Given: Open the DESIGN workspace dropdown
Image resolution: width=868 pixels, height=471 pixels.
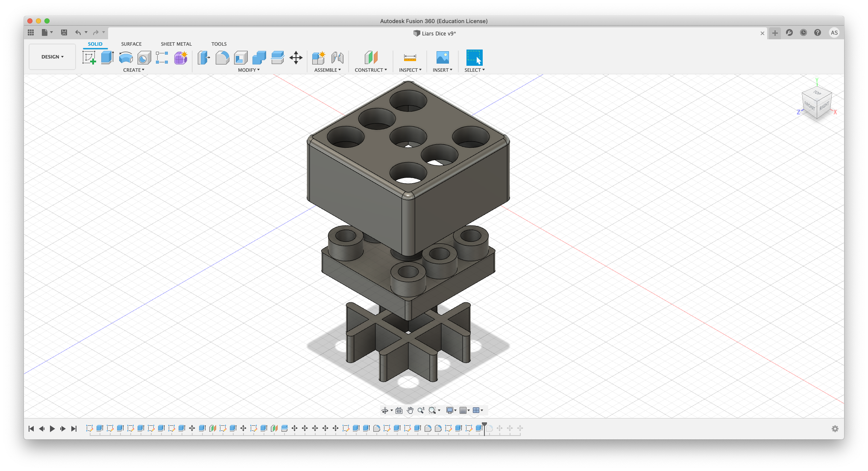Looking at the screenshot, I should (x=52, y=57).
